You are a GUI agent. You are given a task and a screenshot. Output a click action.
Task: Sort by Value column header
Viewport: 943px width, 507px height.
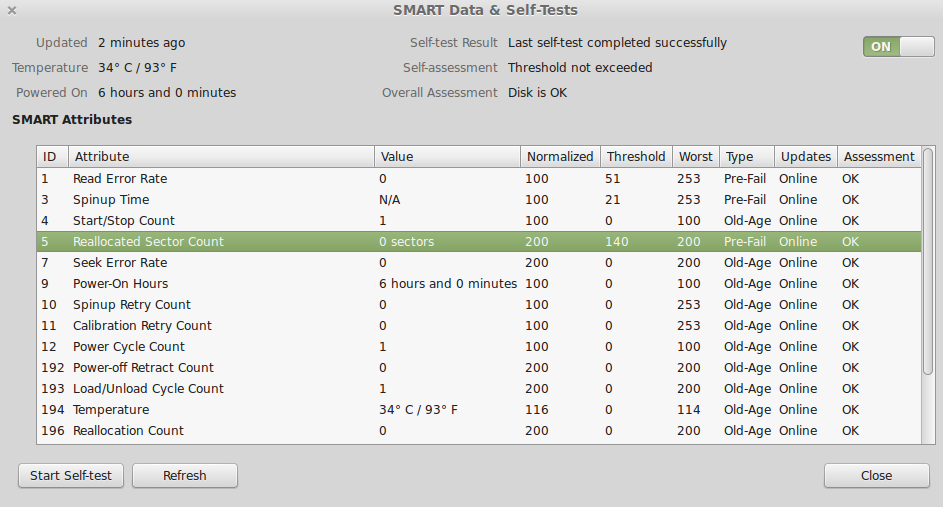[x=447, y=156]
